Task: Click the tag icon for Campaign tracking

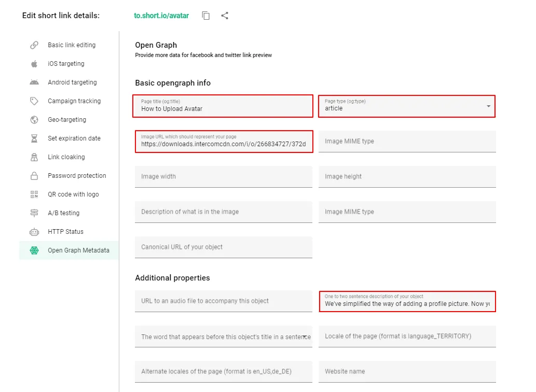Action: point(34,101)
